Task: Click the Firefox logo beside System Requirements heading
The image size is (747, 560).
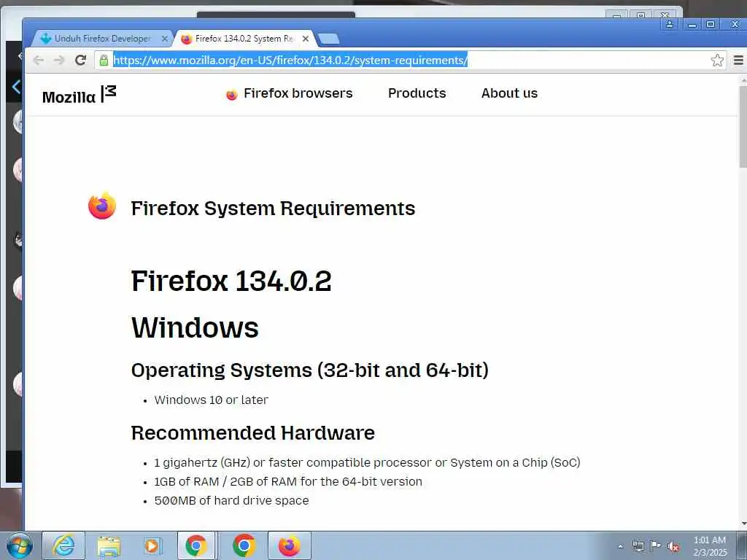Action: [x=102, y=206]
